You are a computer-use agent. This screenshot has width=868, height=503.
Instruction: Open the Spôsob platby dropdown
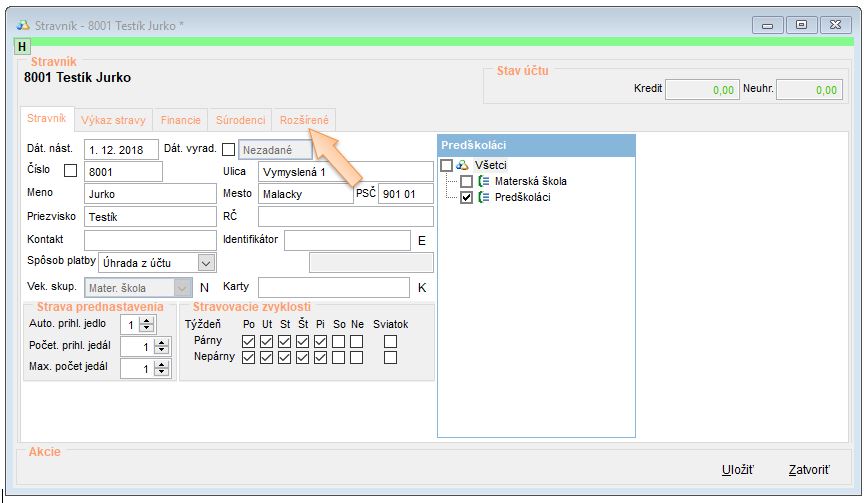pos(206,262)
